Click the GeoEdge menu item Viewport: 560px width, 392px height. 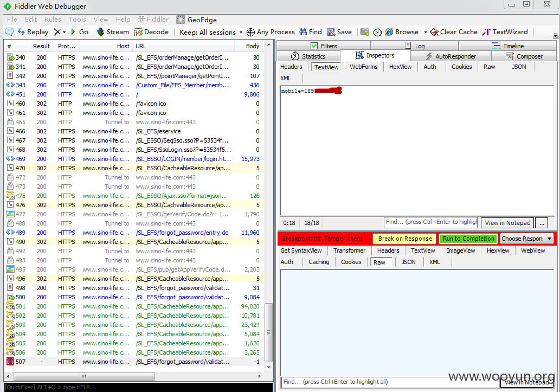(x=197, y=20)
